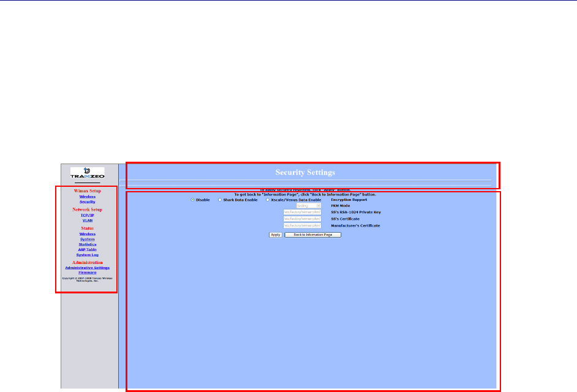Click the Tranzeo logo
The height and width of the screenshot is (392, 577).
coord(87,173)
